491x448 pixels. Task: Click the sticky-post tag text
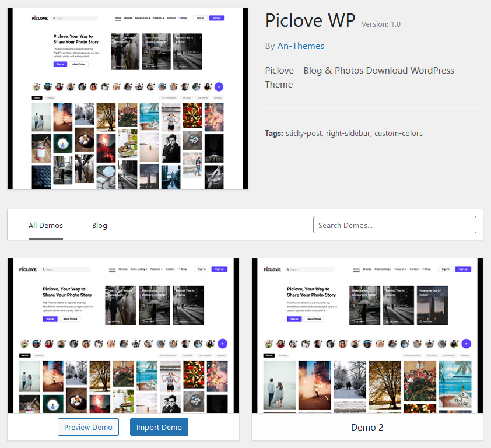pyautogui.click(x=303, y=134)
